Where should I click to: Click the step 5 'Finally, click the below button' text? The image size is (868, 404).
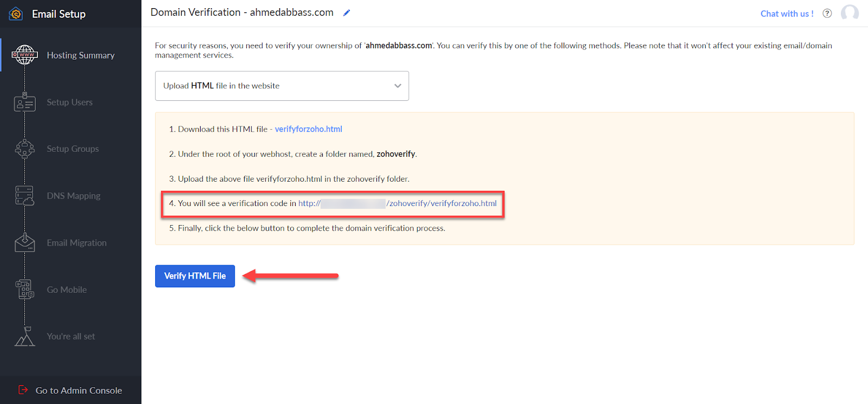coord(311,228)
